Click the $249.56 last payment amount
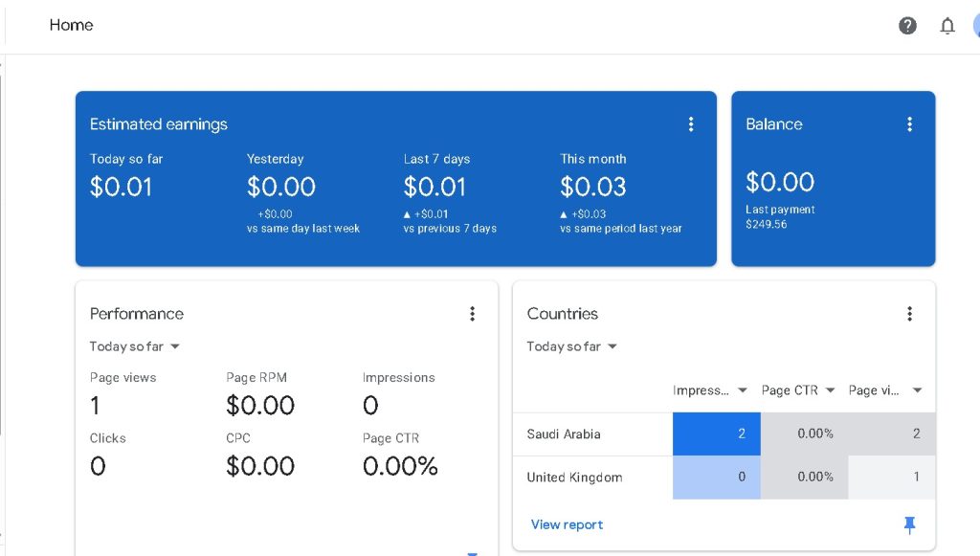The width and height of the screenshot is (980, 556). click(767, 224)
